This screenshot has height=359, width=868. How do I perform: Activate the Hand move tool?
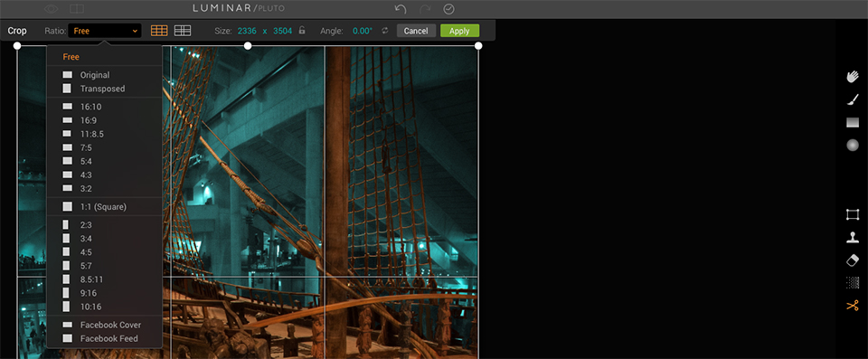point(853,77)
